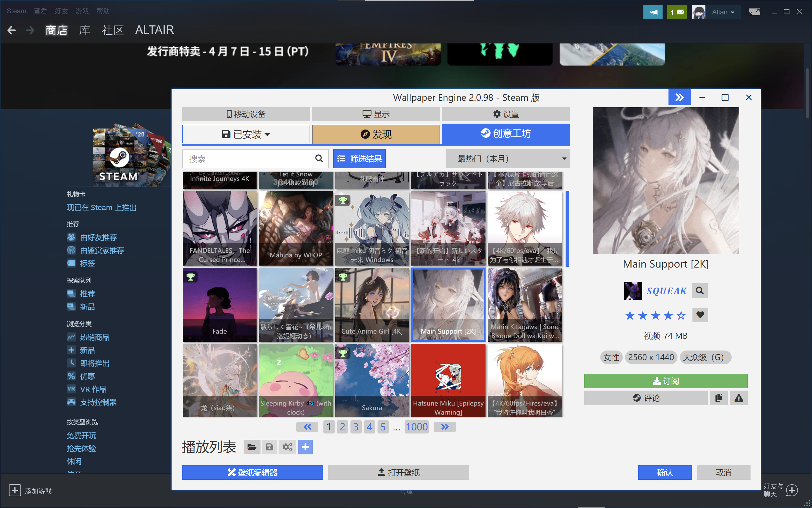
Task: Click Steam's back navigation arrow
Action: pyautogui.click(x=12, y=30)
